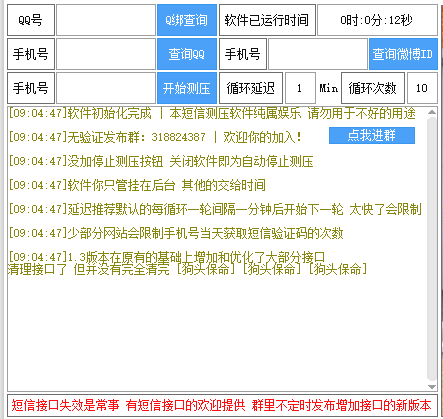Image resolution: width=443 pixels, height=419 pixels.
Task: Click the red 短信接口失效 notice bar
Action: coord(222,405)
